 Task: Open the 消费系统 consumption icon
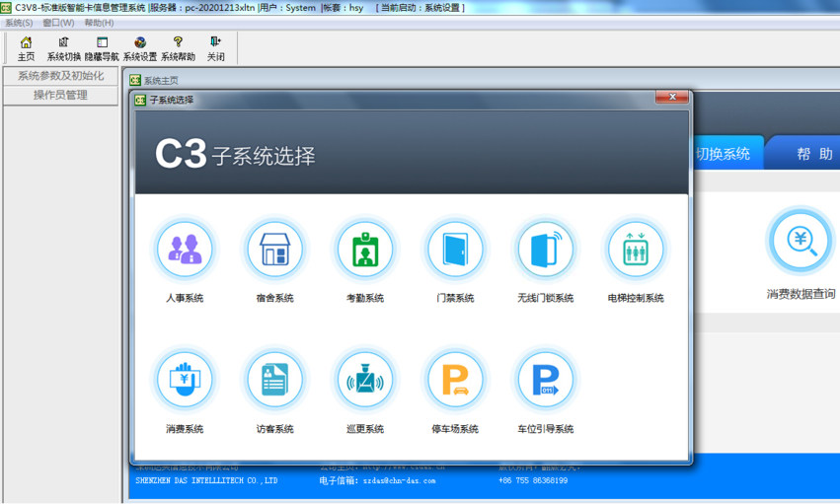point(185,381)
